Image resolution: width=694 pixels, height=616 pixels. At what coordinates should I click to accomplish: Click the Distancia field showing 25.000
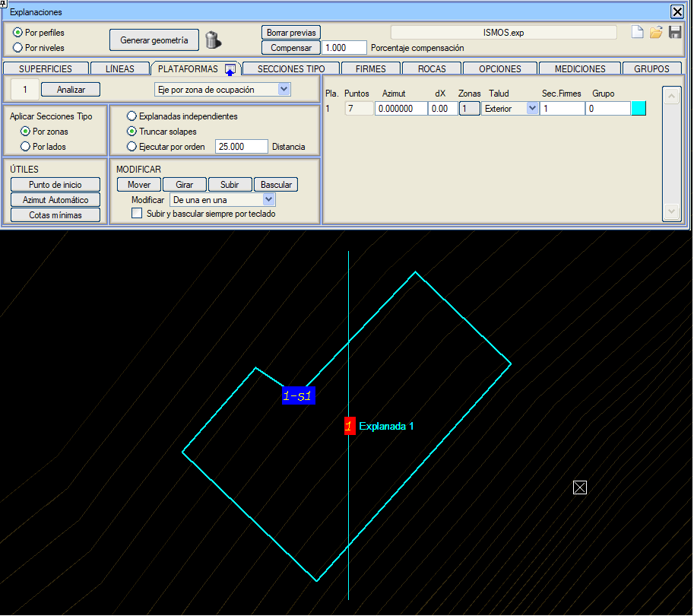click(242, 147)
